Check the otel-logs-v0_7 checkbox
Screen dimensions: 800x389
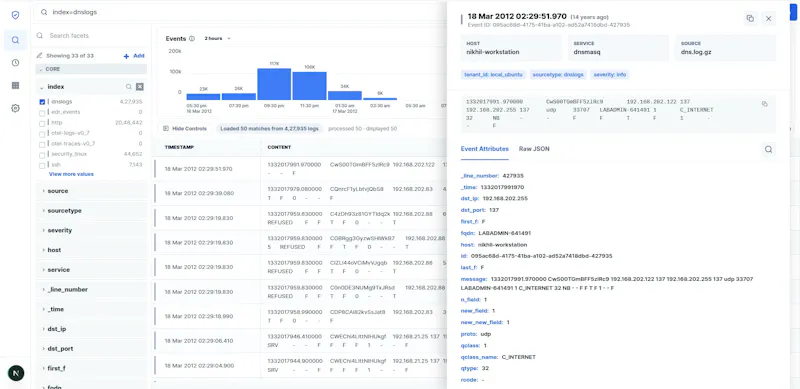point(42,133)
